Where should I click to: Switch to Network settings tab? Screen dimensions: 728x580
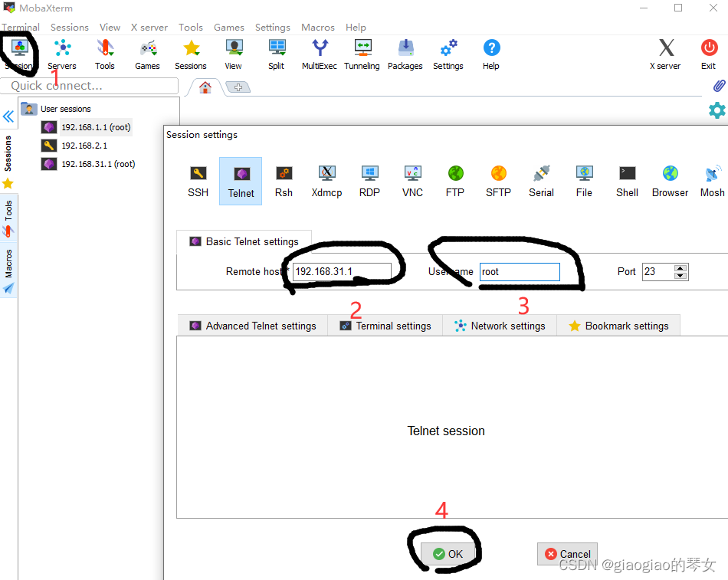pos(500,326)
